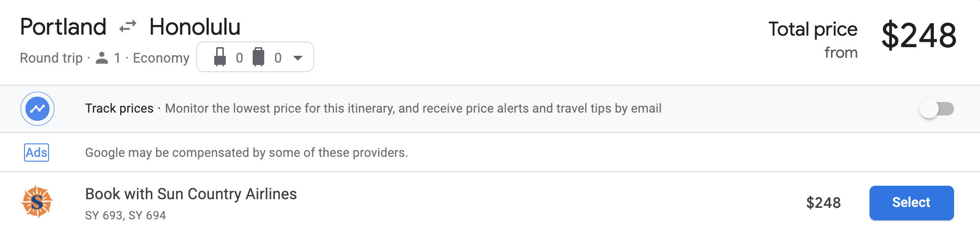Click the carry-on bag icon
Image resolution: width=980 pixels, height=230 pixels.
[x=220, y=57]
